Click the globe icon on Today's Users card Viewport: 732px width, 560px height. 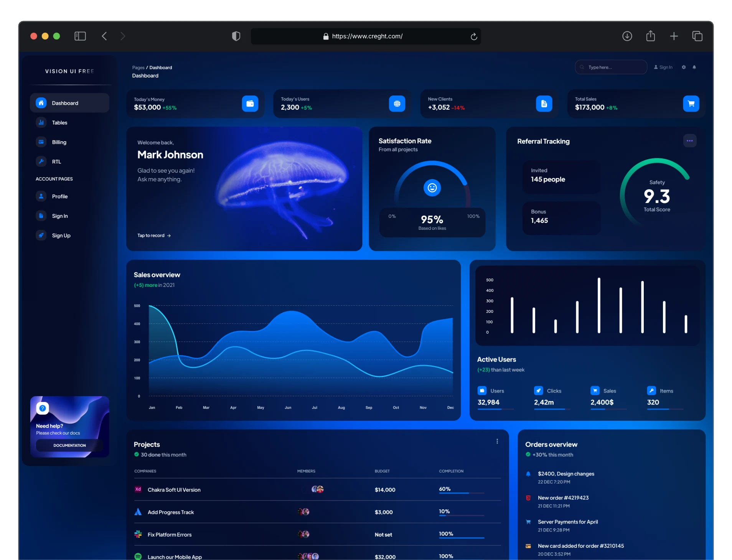pyautogui.click(x=397, y=104)
